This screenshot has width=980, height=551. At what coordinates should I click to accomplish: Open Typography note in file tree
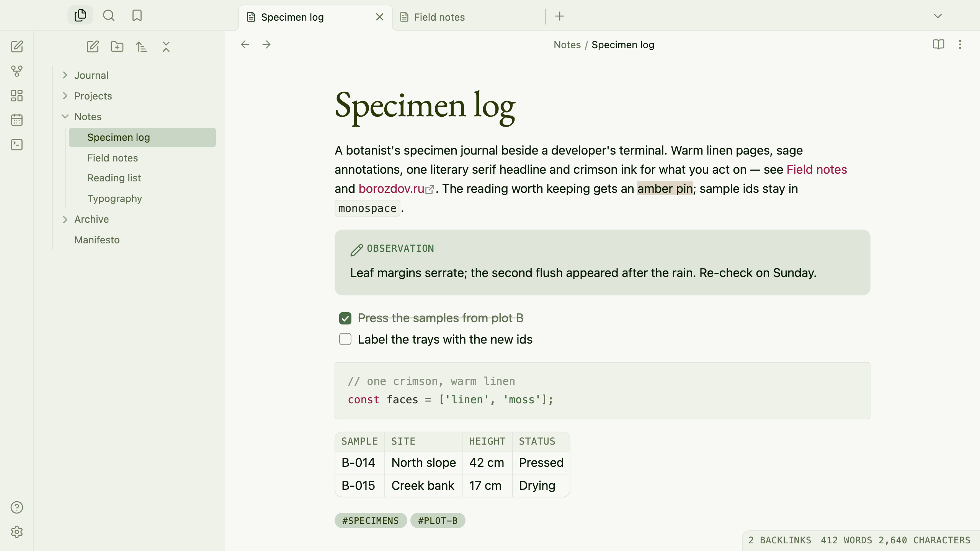(x=114, y=199)
